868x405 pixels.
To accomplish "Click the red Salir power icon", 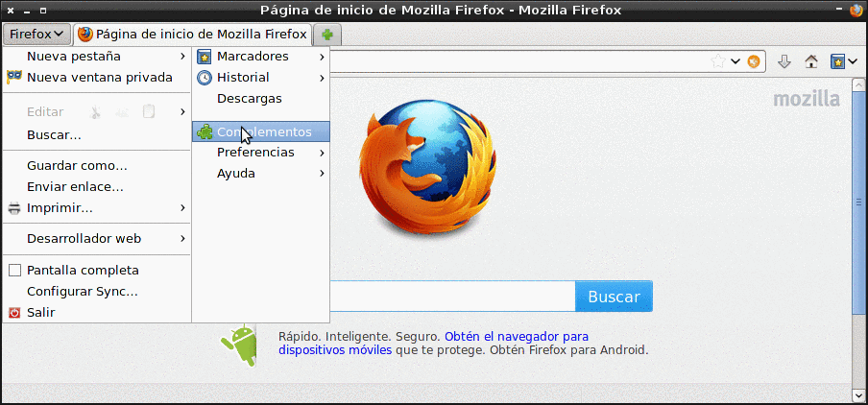I will tap(15, 313).
